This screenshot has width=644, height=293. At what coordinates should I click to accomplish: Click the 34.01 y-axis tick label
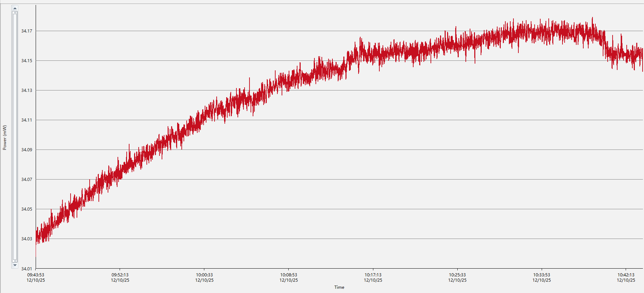pyautogui.click(x=26, y=269)
